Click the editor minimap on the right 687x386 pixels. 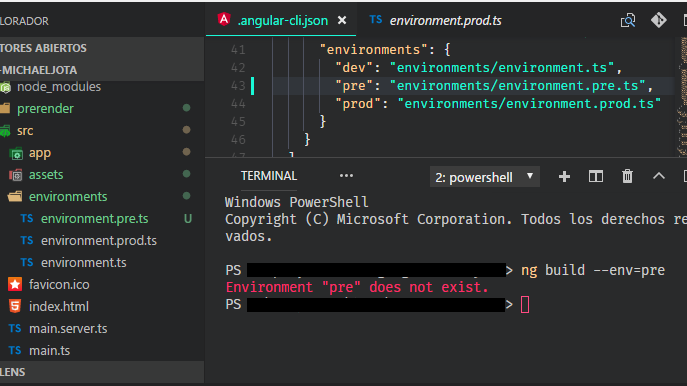coord(682,96)
